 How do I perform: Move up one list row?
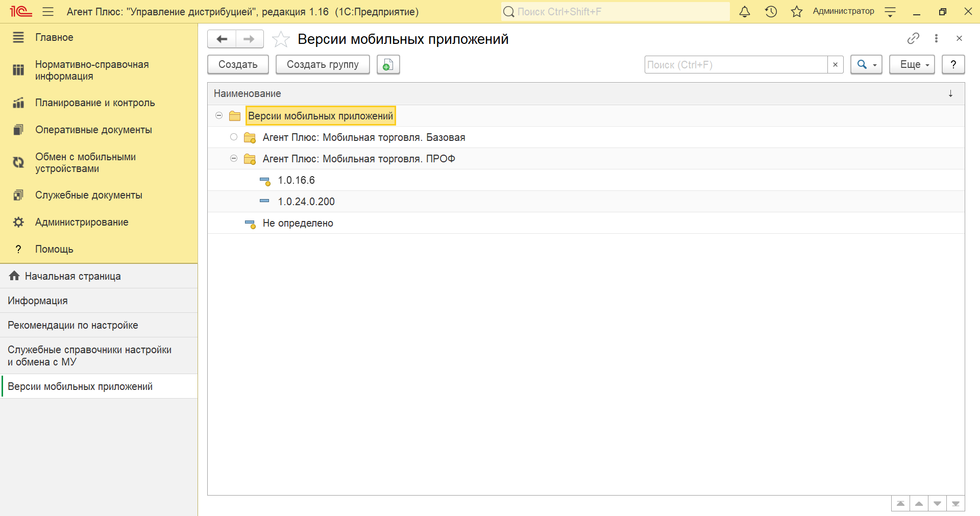(x=919, y=504)
